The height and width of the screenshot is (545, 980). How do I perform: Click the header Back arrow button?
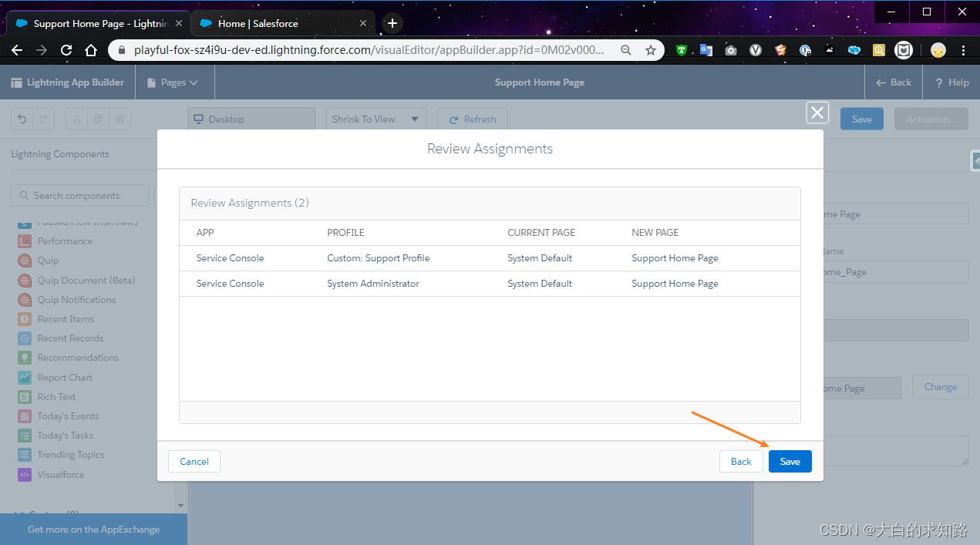click(894, 82)
